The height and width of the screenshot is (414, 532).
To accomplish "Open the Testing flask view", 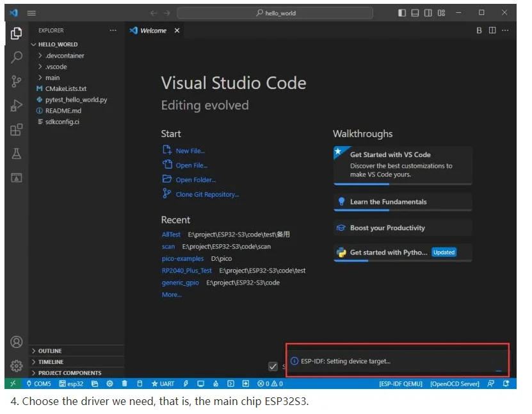I will click(16, 154).
